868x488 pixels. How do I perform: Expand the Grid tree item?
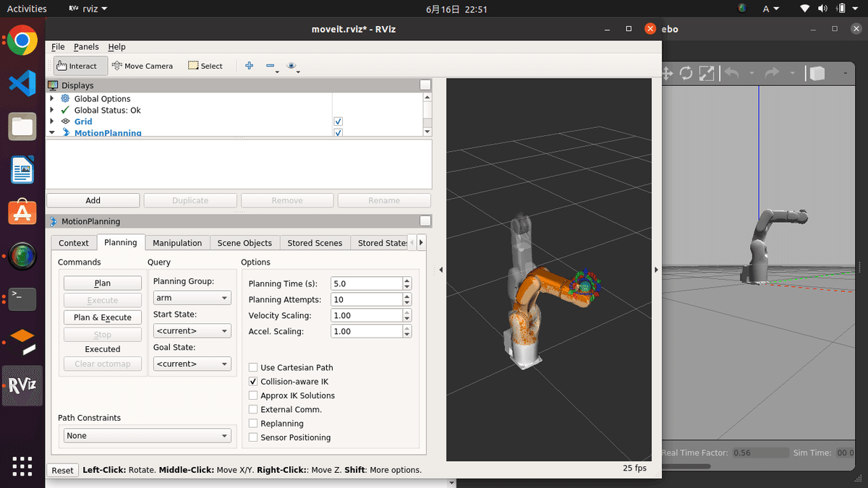point(52,121)
